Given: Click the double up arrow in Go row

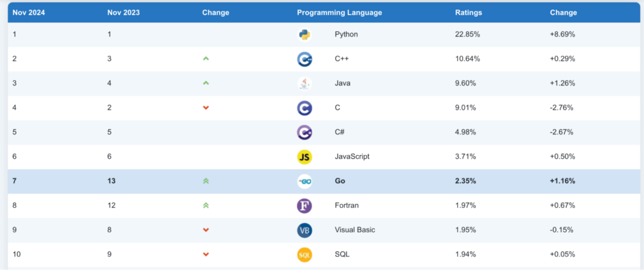Looking at the screenshot, I should (206, 181).
